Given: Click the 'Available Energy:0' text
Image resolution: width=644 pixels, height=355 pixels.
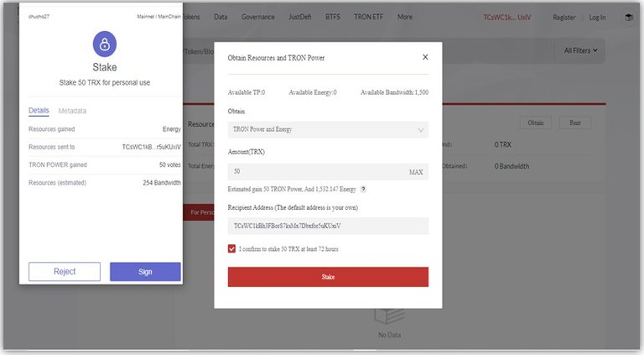Looking at the screenshot, I should (313, 92).
